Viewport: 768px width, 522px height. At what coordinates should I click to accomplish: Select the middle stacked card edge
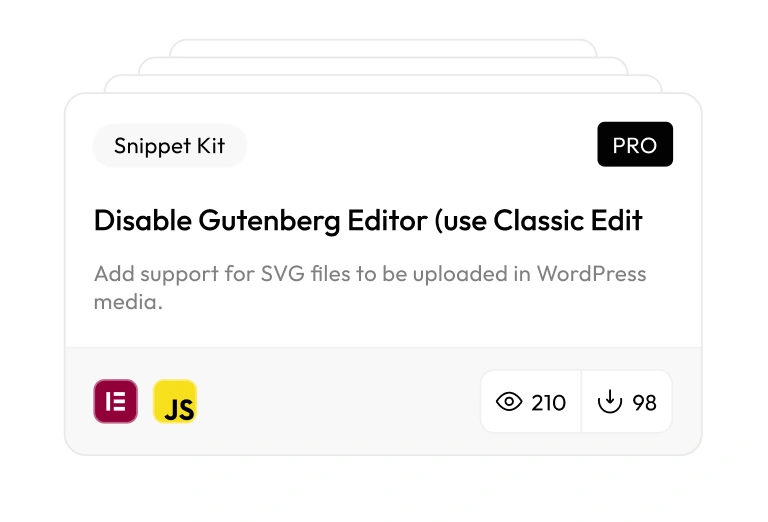click(x=383, y=65)
